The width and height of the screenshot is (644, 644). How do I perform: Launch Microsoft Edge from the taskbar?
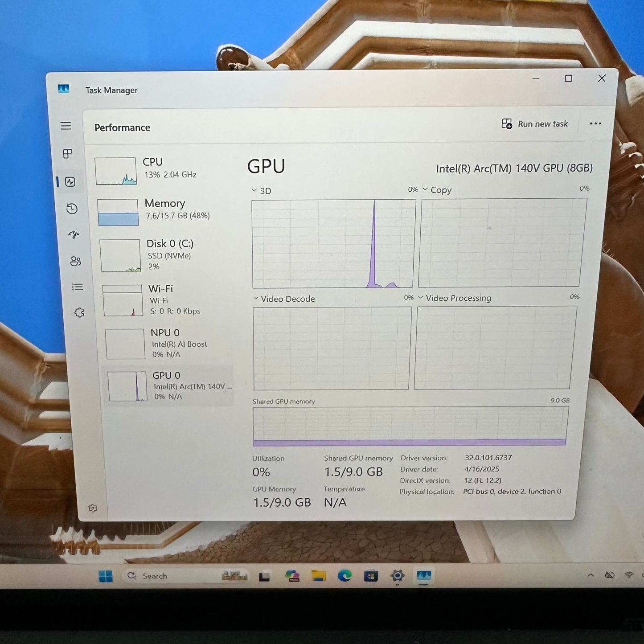(345, 576)
